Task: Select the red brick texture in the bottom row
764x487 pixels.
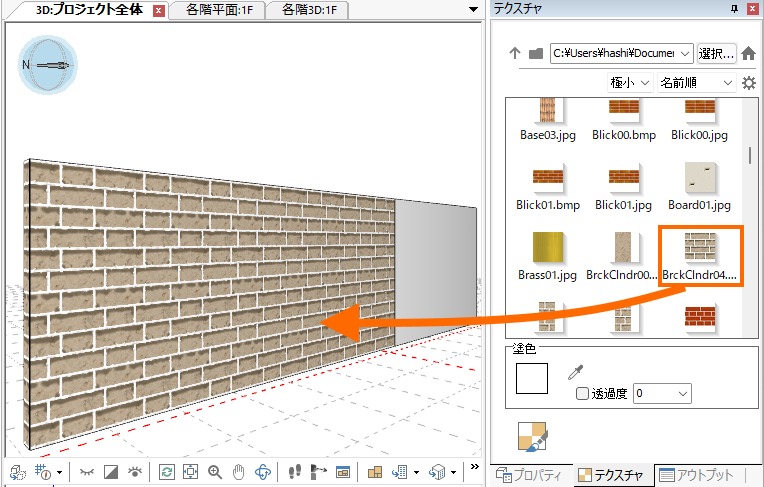Action: pyautogui.click(x=700, y=317)
